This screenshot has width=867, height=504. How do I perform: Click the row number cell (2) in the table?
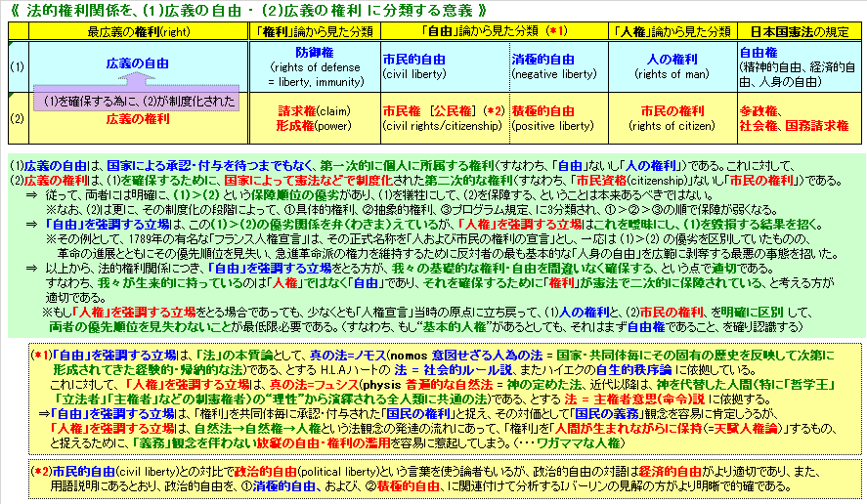click(18, 118)
